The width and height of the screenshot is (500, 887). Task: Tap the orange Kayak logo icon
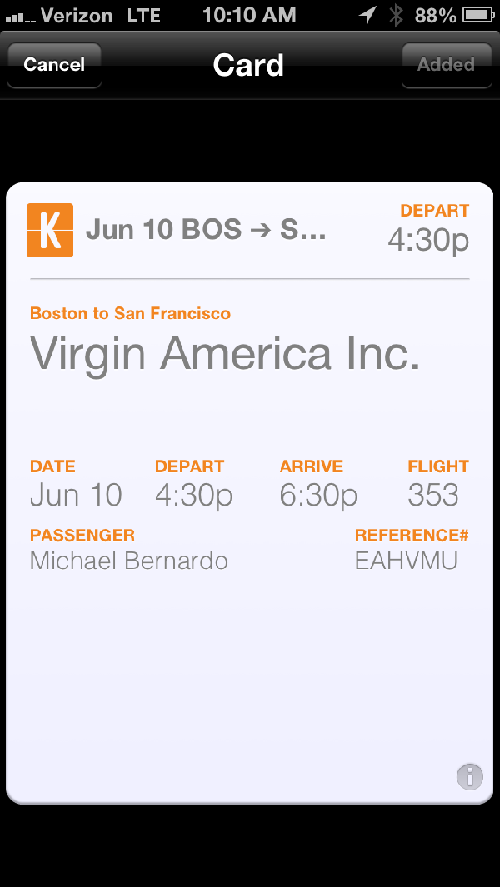[x=50, y=230]
